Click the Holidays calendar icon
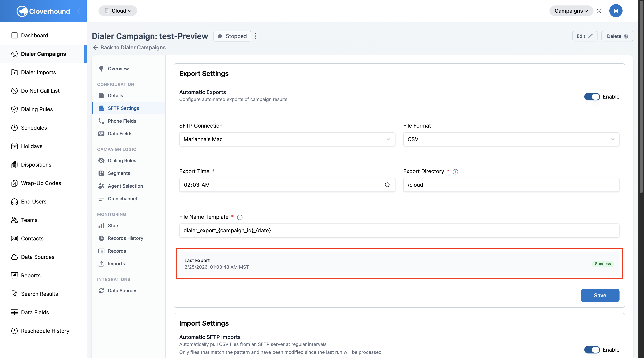The width and height of the screenshot is (644, 358). pyautogui.click(x=14, y=146)
